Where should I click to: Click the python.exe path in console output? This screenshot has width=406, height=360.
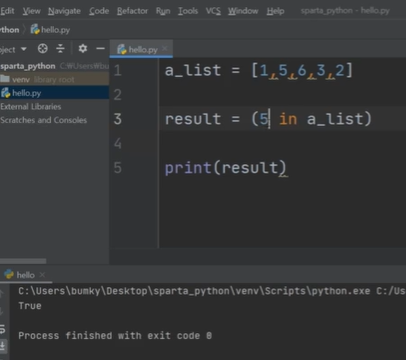tap(194, 291)
